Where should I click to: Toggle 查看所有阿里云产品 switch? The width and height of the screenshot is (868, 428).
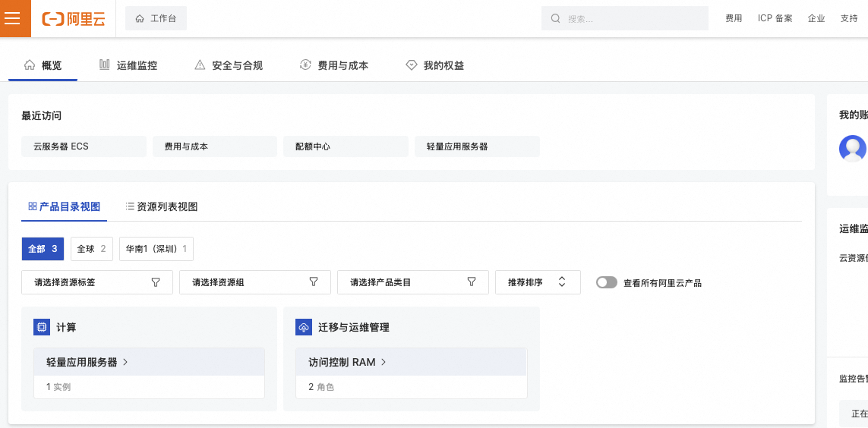[x=607, y=282]
